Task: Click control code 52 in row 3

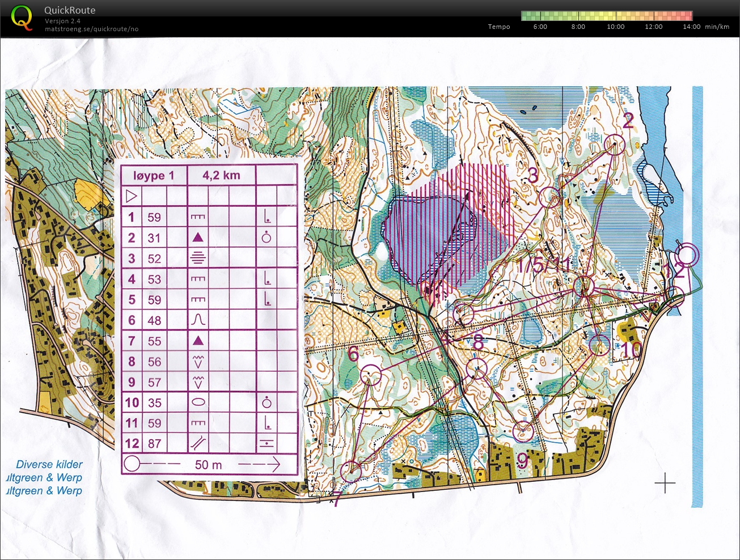Action: [154, 258]
